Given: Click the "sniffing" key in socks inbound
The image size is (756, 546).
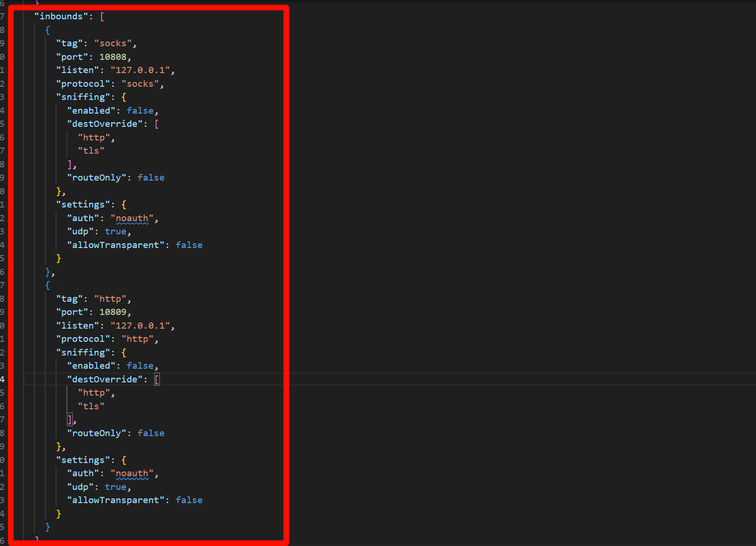Looking at the screenshot, I should click(x=83, y=97).
